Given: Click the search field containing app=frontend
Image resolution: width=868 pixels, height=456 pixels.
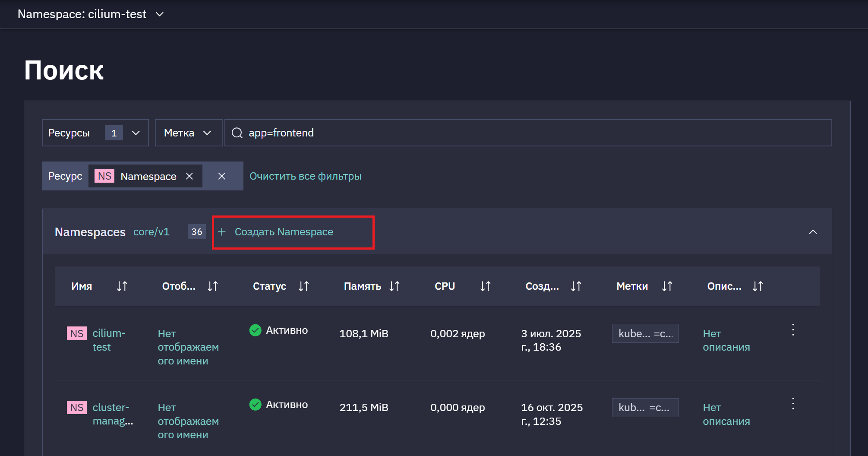Looking at the screenshot, I should (528, 133).
